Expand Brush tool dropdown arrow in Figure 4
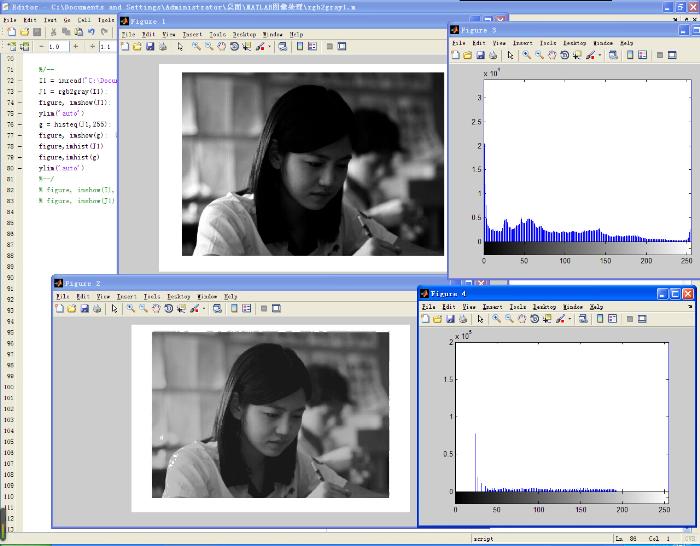The image size is (700, 546). pos(570,318)
